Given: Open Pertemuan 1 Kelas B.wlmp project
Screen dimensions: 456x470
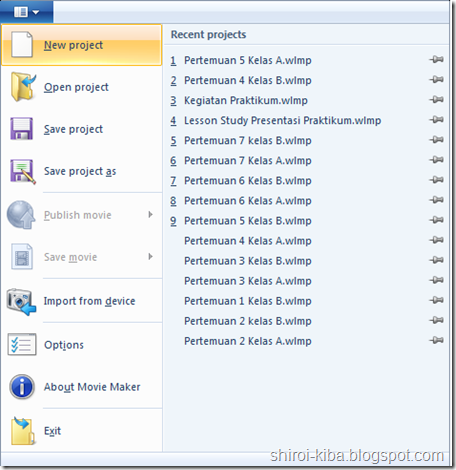Looking at the screenshot, I should (x=248, y=301).
